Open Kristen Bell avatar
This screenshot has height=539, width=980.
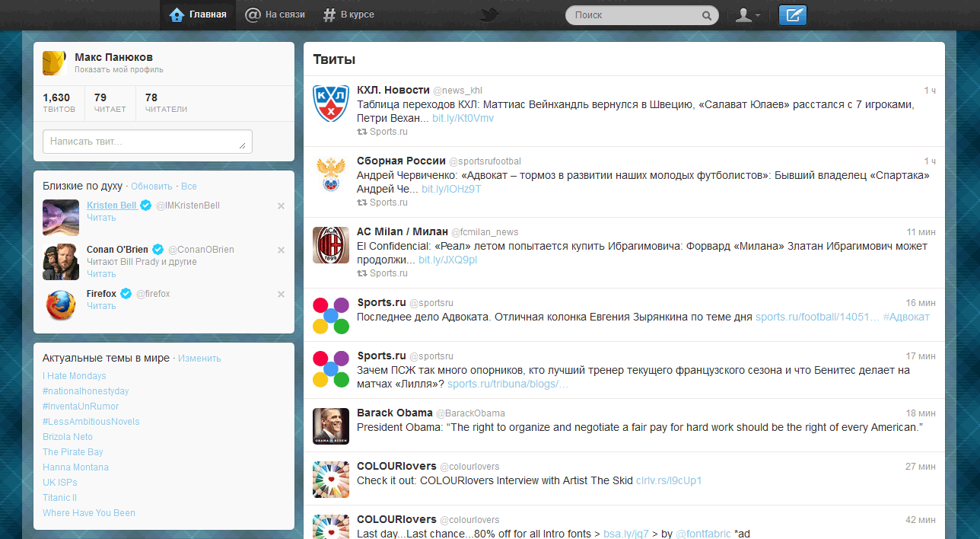point(61,218)
